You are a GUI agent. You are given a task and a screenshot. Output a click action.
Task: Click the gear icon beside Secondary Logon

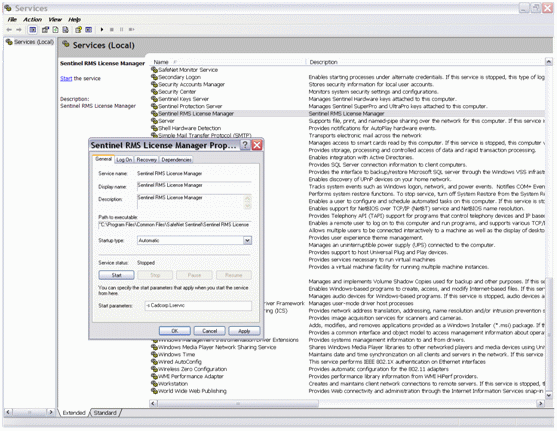click(154, 77)
